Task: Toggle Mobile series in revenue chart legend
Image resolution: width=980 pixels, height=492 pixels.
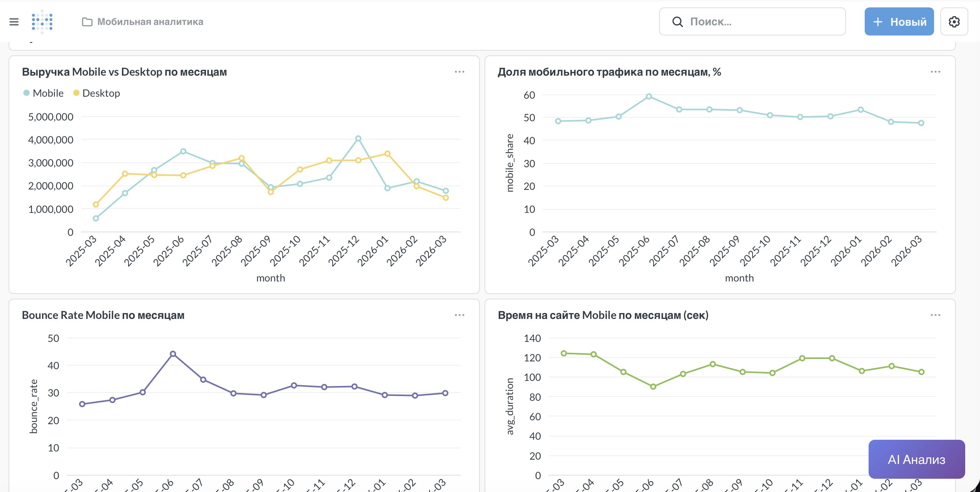Action: [48, 93]
